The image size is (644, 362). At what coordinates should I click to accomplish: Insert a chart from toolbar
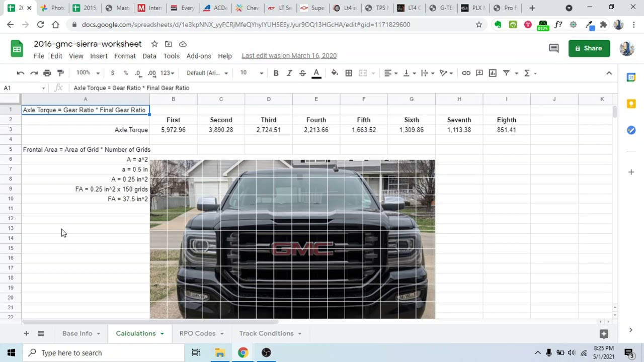coord(493,73)
